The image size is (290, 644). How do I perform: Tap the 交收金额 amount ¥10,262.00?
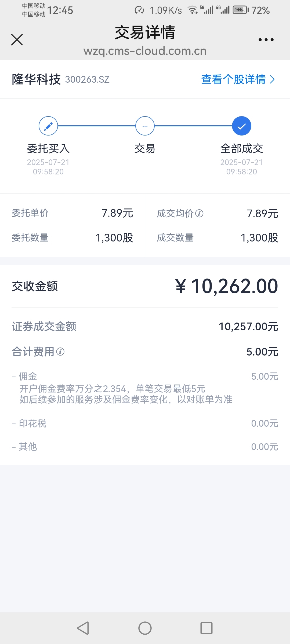227,286
